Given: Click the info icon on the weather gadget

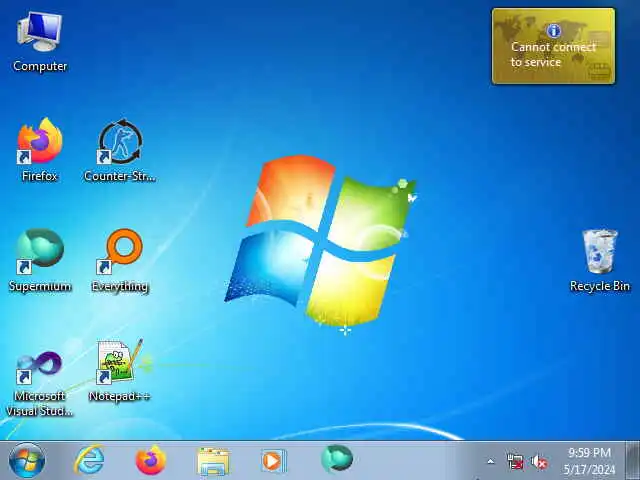Looking at the screenshot, I should click(x=553, y=30).
